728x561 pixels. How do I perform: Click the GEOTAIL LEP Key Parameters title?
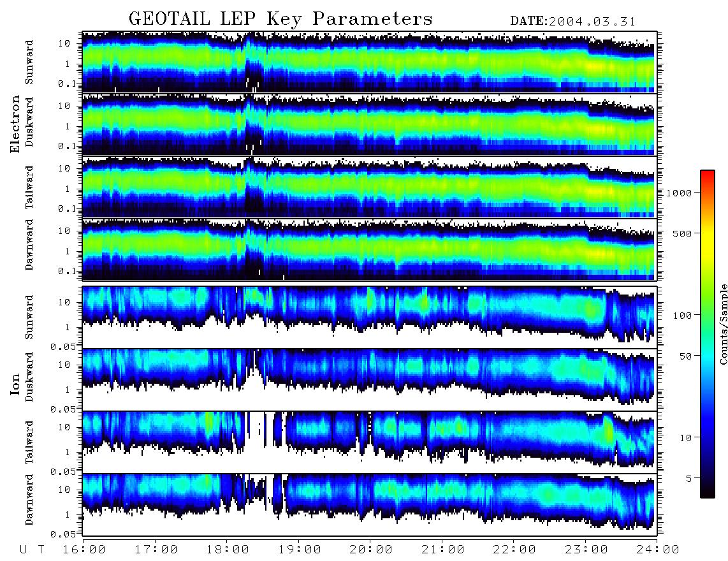tap(280, 20)
